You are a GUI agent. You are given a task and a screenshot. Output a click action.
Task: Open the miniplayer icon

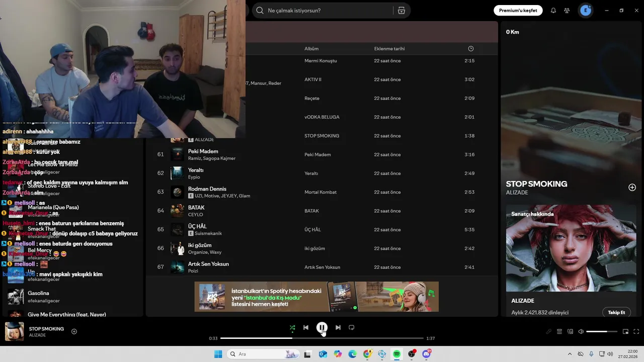coord(625,331)
